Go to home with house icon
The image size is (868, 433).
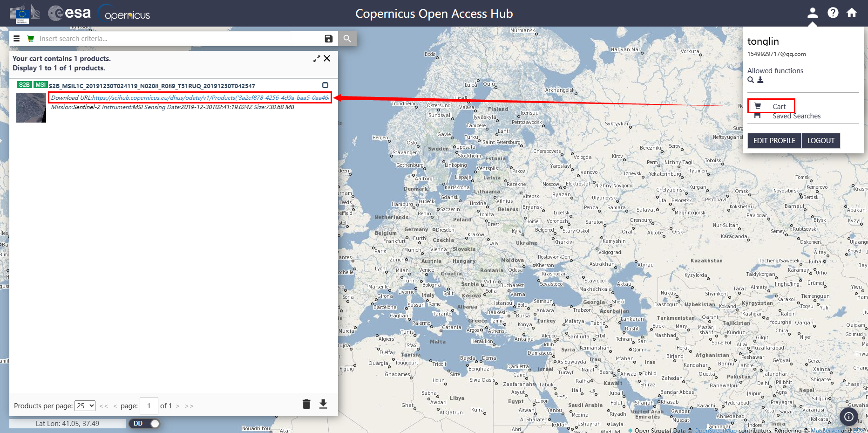coord(852,13)
